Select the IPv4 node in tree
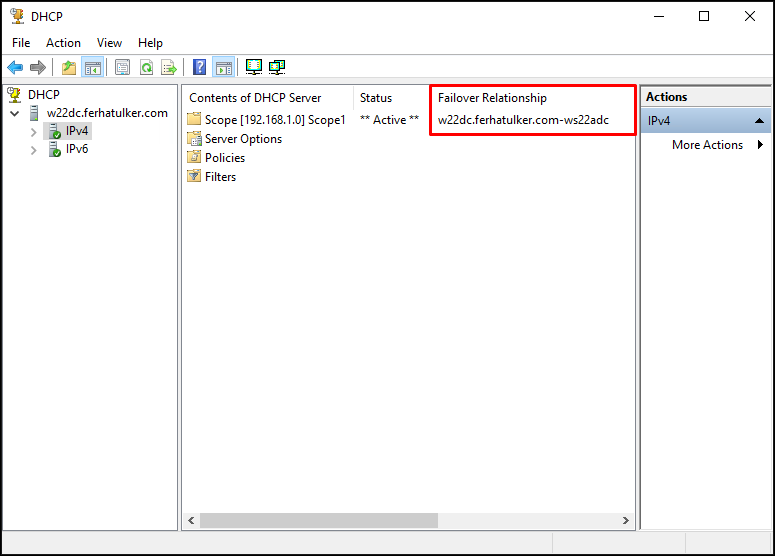This screenshot has width=775, height=556. 77,131
